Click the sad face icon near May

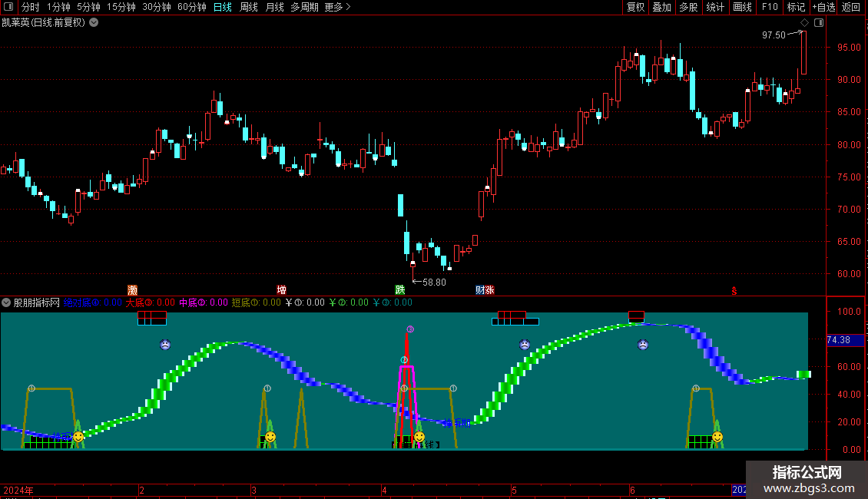click(525, 345)
